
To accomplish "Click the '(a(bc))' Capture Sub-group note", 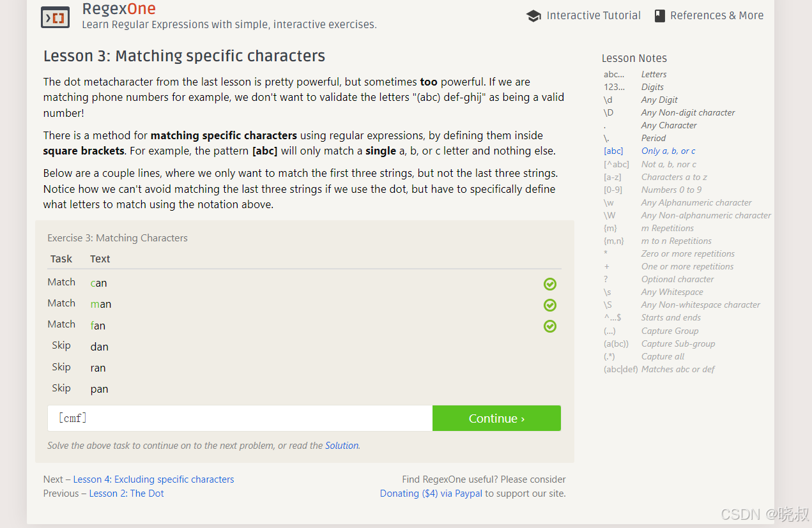I will point(659,343).
